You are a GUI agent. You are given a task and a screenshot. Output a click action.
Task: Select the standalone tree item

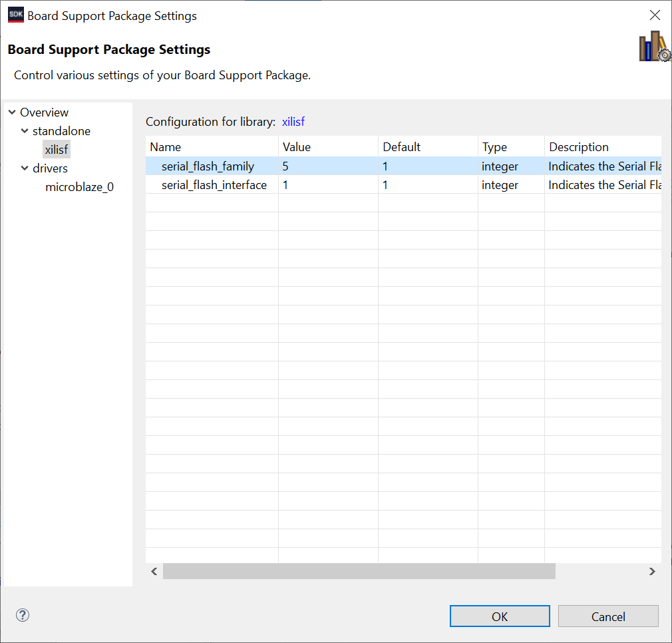61,130
